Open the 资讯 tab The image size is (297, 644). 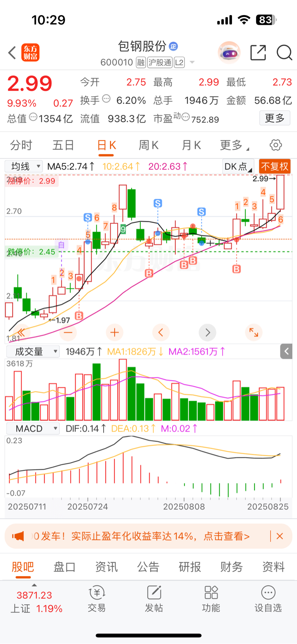click(x=106, y=567)
